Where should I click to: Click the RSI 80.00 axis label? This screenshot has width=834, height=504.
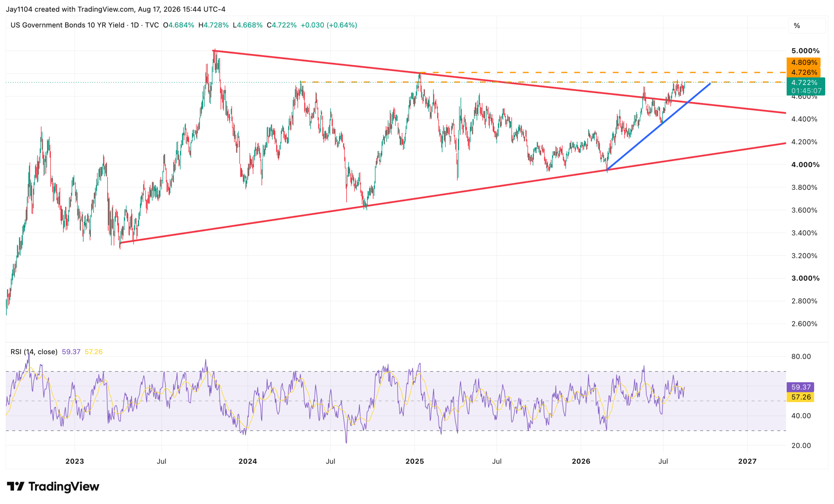click(x=801, y=357)
